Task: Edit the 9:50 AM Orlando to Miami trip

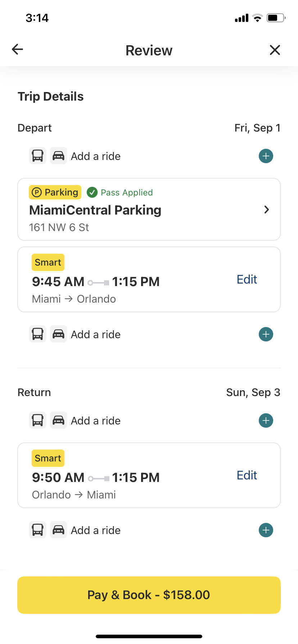Action: pos(247,475)
